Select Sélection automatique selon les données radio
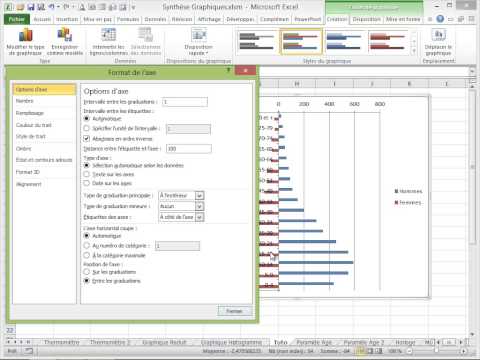 pos(87,165)
